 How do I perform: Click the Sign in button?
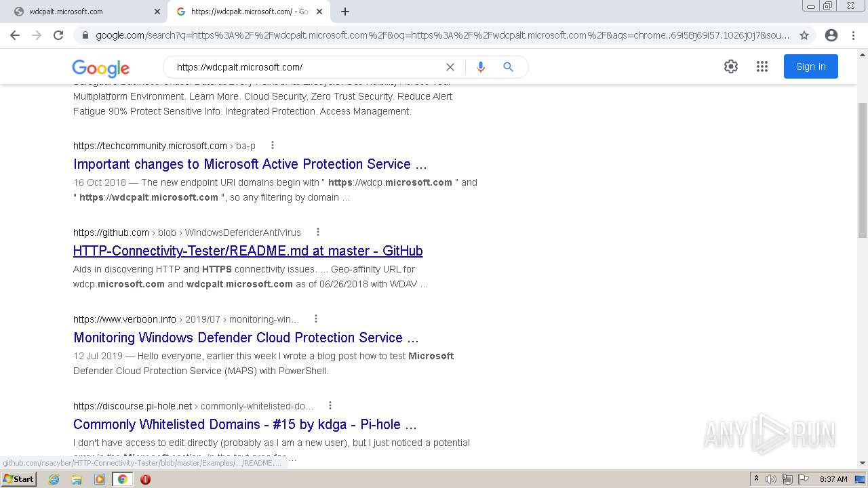click(x=811, y=66)
